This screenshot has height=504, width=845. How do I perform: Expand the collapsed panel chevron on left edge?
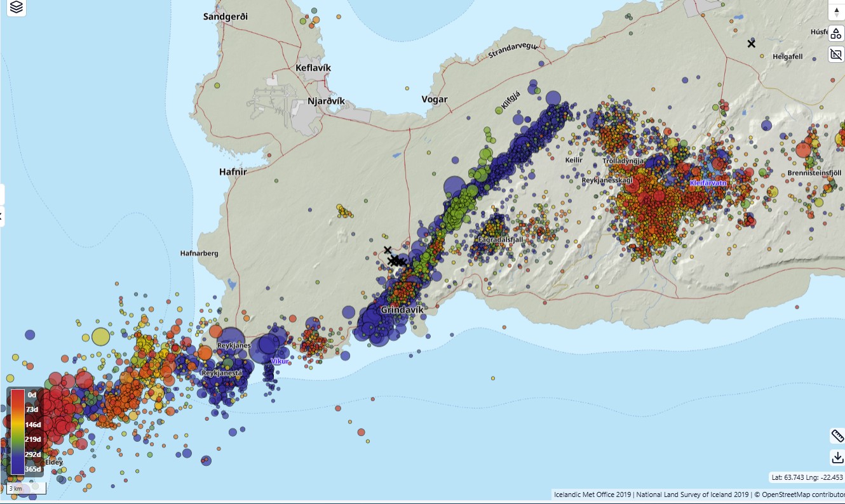pyautogui.click(x=2, y=216)
